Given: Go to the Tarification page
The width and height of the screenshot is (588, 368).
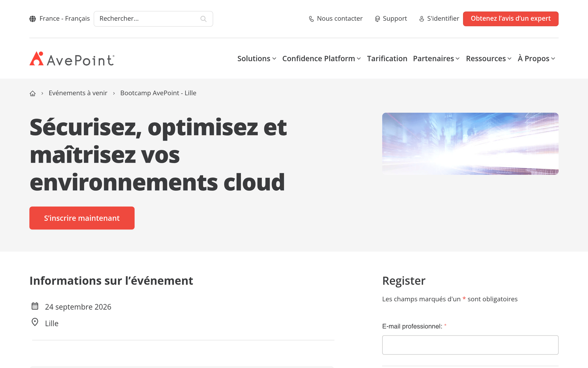Looking at the screenshot, I should point(387,59).
